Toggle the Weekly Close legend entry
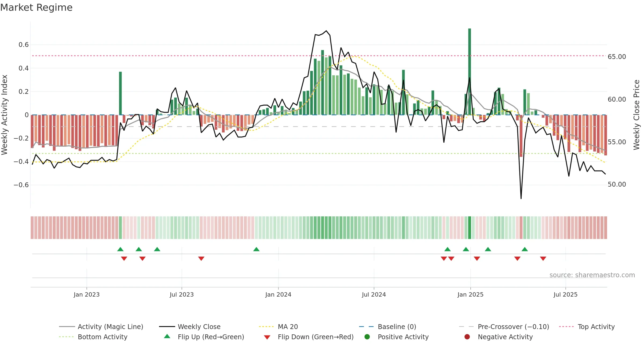Screen dimensions: 644x362 [190, 327]
